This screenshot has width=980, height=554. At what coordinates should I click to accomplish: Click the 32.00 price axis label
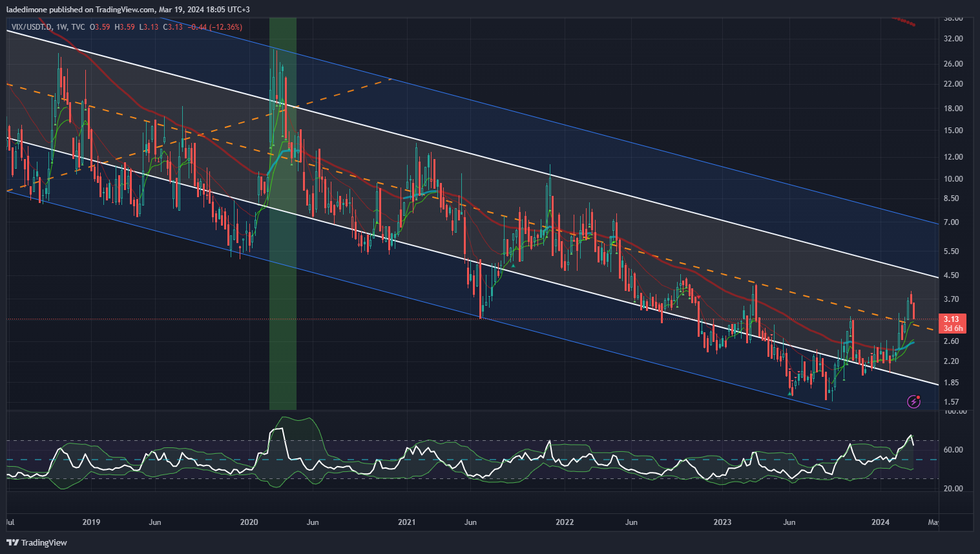[x=954, y=39]
